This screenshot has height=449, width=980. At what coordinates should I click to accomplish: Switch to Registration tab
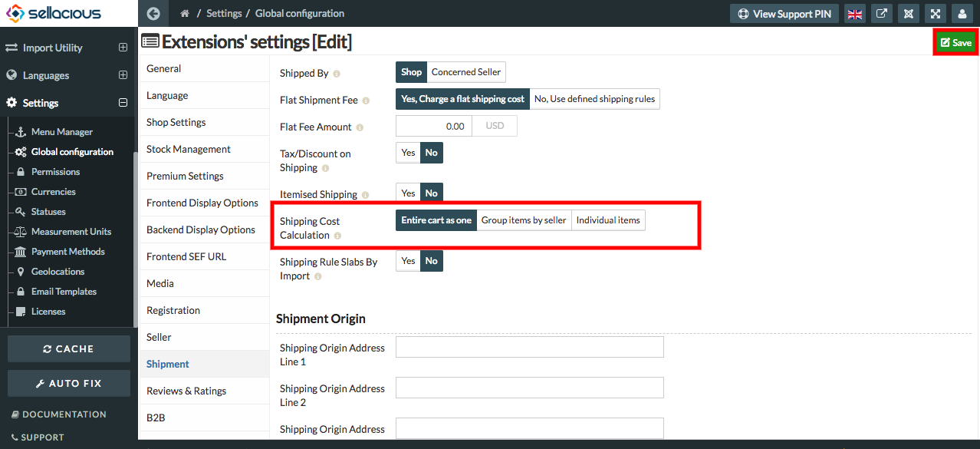coord(204,310)
